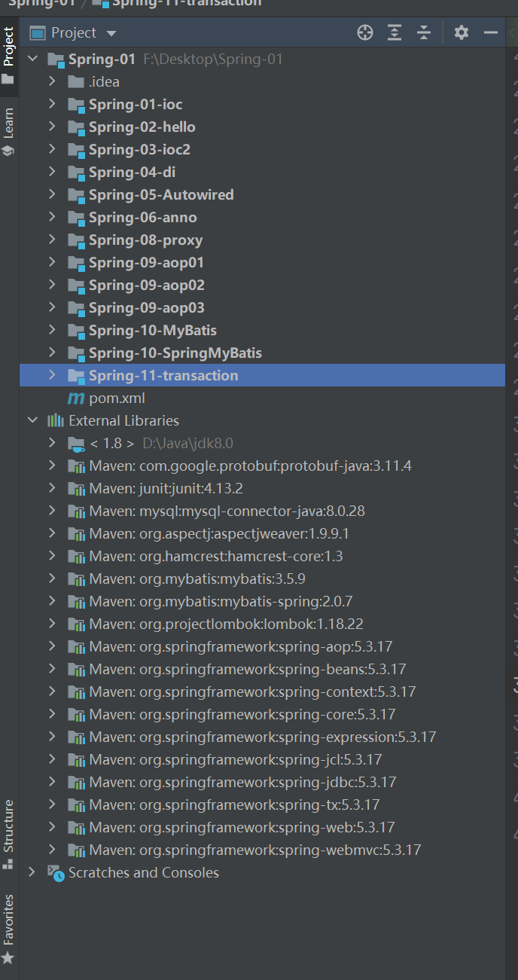The width and height of the screenshot is (518, 980).
Task: Select the Spring-10-MyBatis module
Action: click(152, 330)
